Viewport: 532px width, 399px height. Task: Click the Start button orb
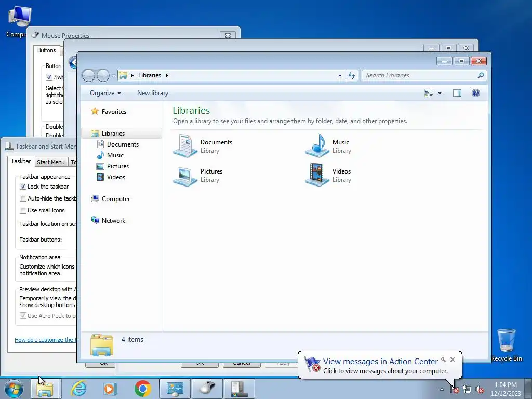click(14, 389)
